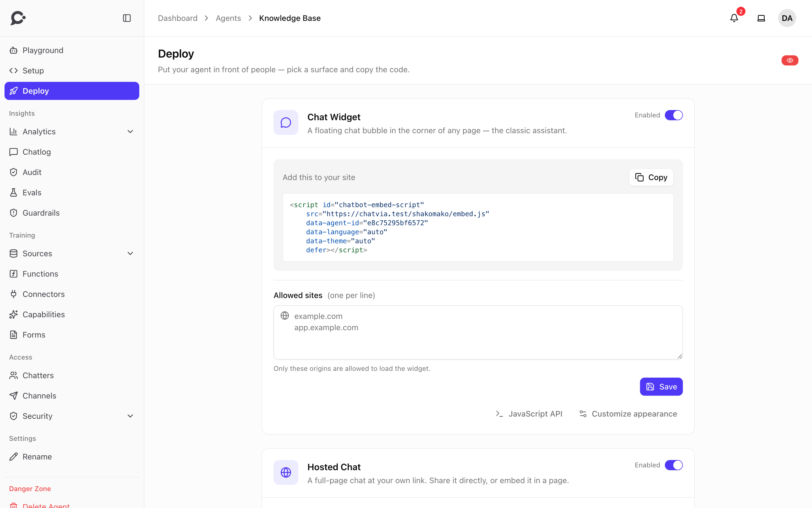The width and height of the screenshot is (812, 508).
Task: Click the red eye preview badge
Action: [790, 60]
